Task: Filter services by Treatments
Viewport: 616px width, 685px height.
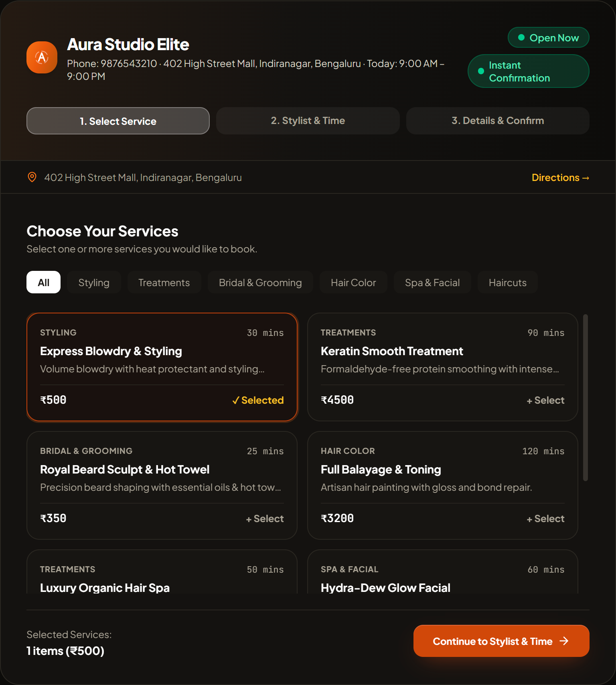Action: (x=164, y=282)
